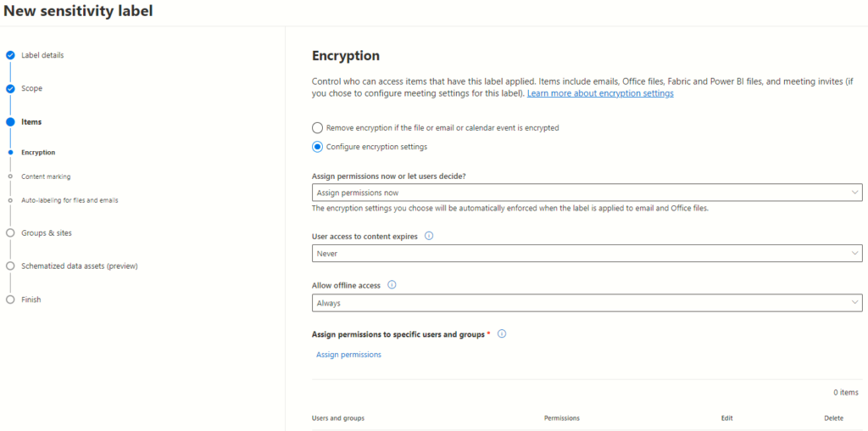Viewport: 868px width, 431px height.
Task: Click the info icon beside Assign permissions to specific users
Action: pyautogui.click(x=502, y=334)
